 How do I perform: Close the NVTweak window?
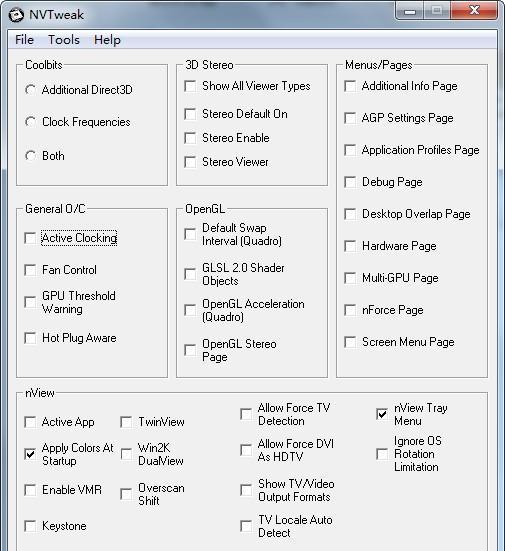pyautogui.click(x=474, y=11)
